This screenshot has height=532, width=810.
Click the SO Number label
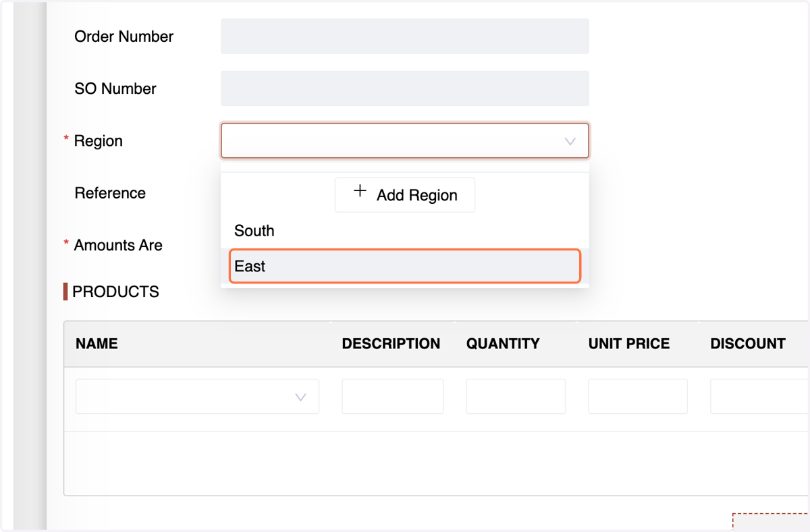pos(115,88)
